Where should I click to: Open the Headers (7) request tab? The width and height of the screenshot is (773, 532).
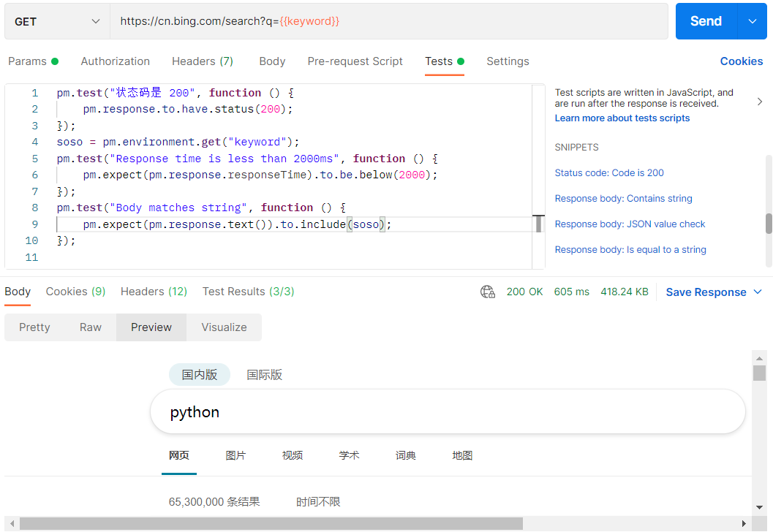tap(203, 61)
